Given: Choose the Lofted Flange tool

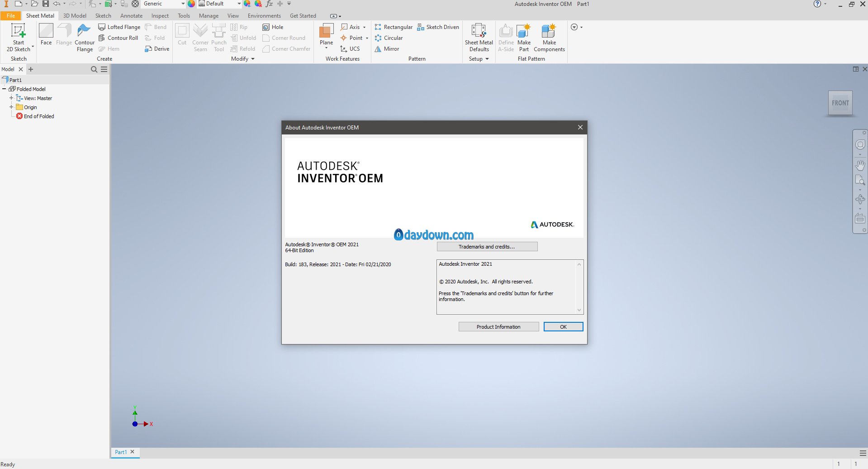Looking at the screenshot, I should 119,27.
